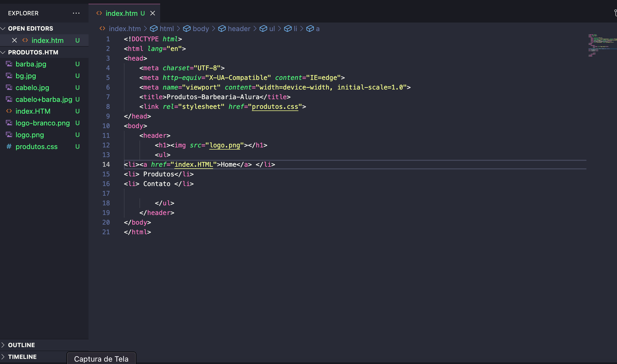
Task: Click the Contato text on line 16
Action: coord(157,184)
